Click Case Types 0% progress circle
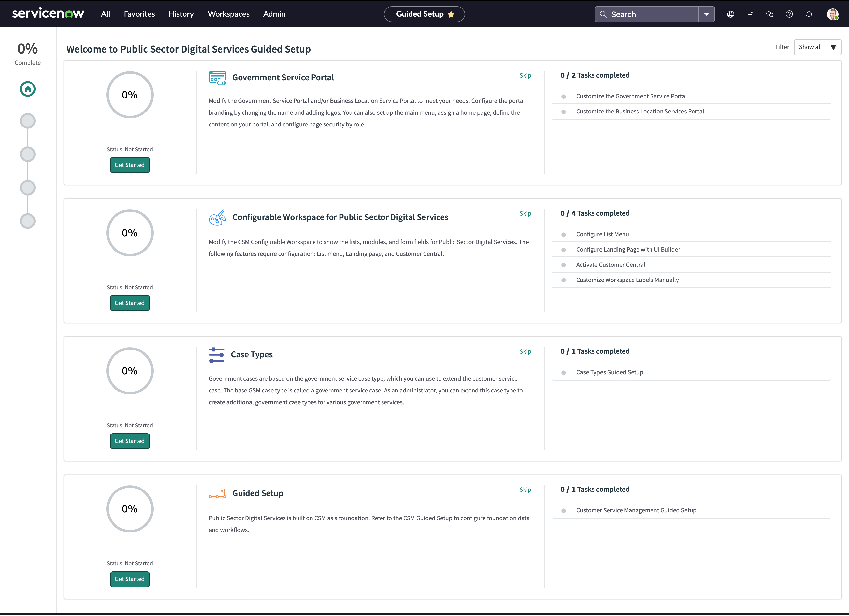849x616 pixels. (130, 371)
